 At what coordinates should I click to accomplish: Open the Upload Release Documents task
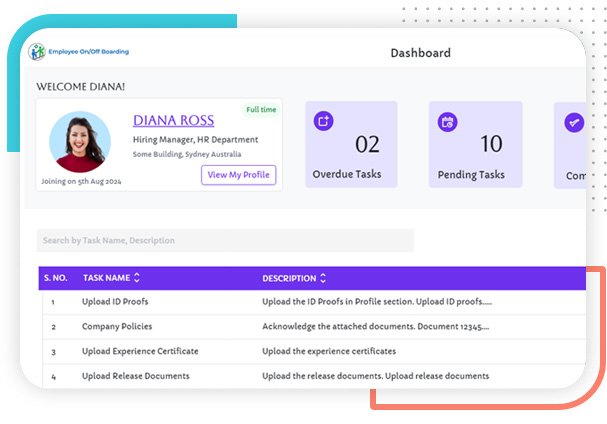[x=136, y=376]
